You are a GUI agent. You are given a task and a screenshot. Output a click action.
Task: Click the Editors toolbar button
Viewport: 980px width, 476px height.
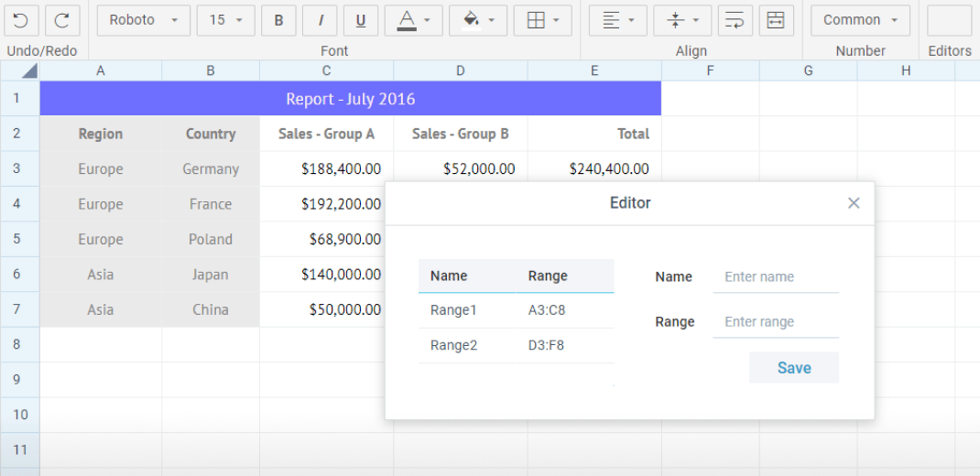click(950, 21)
